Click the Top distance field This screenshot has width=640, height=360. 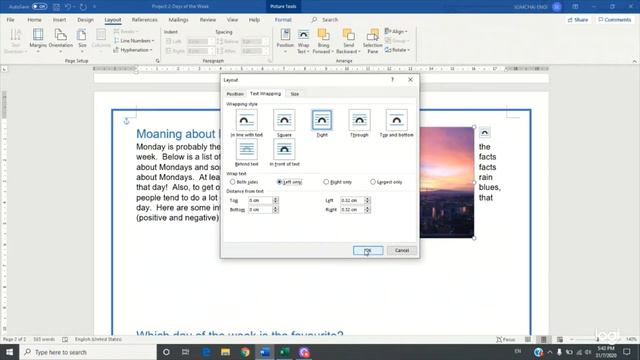click(x=260, y=200)
